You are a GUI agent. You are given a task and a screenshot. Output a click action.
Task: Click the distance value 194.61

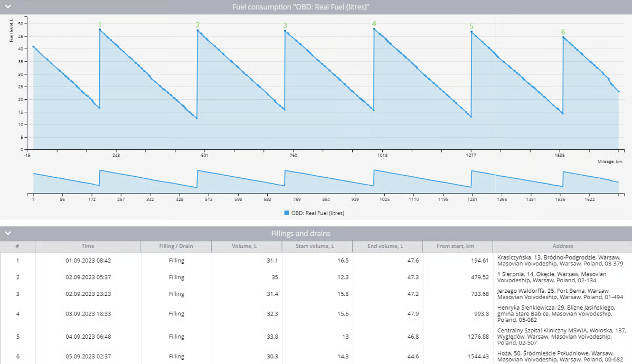pyautogui.click(x=479, y=261)
